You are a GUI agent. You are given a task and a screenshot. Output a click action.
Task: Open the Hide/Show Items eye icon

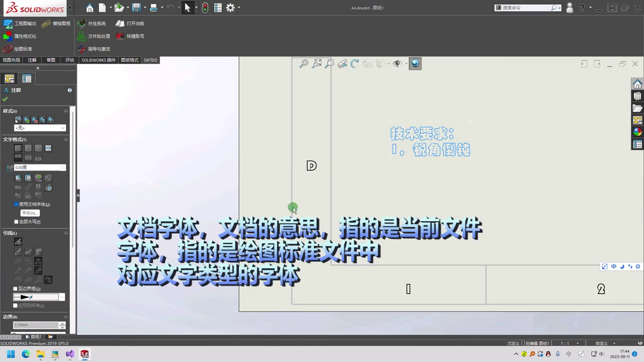[397, 64]
